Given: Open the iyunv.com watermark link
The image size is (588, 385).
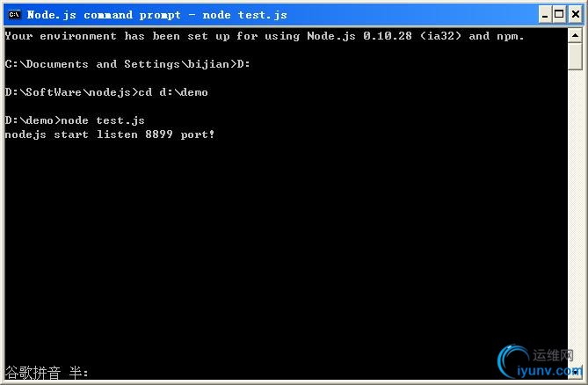Looking at the screenshot, I should pos(549,371).
